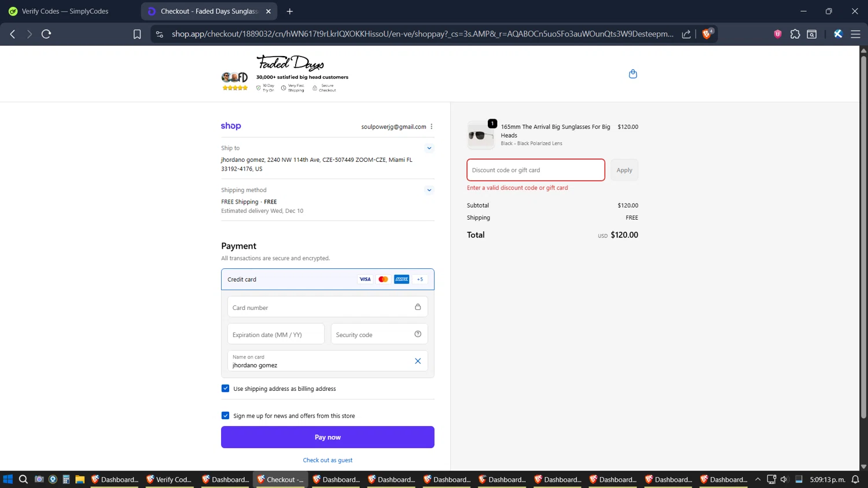Image resolution: width=868 pixels, height=488 pixels.
Task: Switch to Verify Cod... taskbar window
Action: (x=170, y=479)
